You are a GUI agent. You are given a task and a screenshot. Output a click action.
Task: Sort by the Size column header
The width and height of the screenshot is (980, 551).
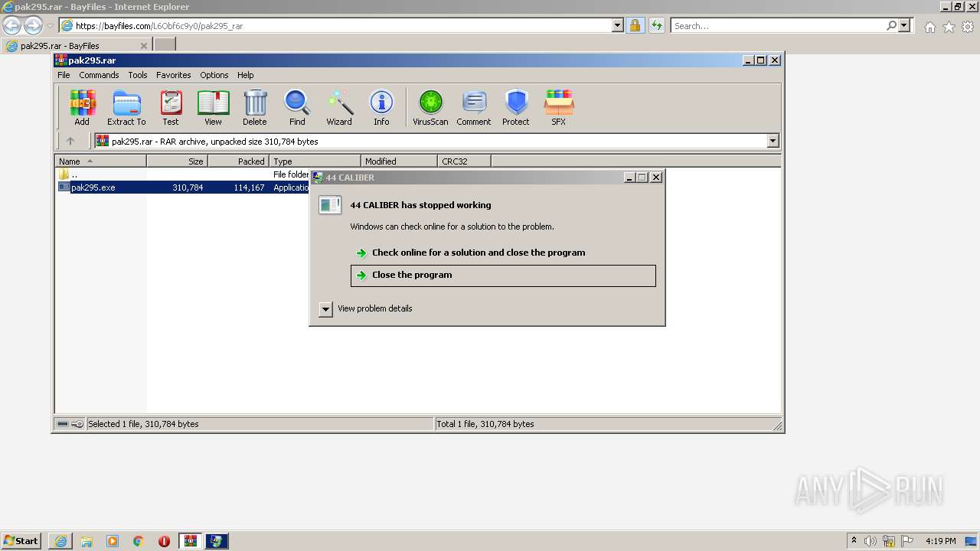click(x=177, y=161)
